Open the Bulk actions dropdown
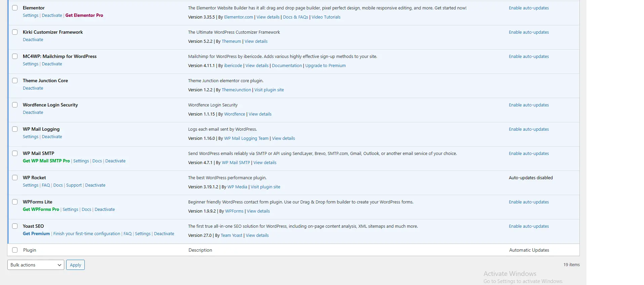The height and width of the screenshot is (285, 644). [x=36, y=265]
